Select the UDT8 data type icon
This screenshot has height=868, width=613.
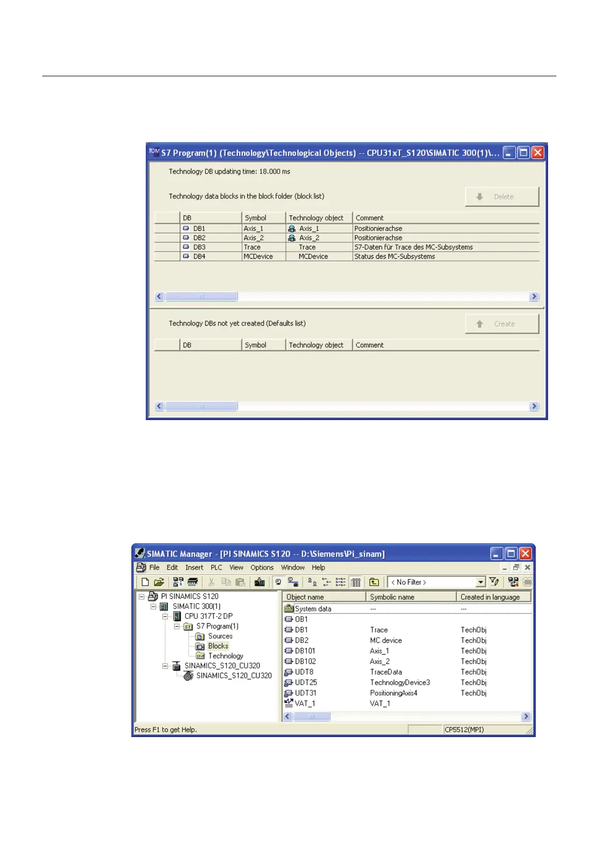click(289, 672)
